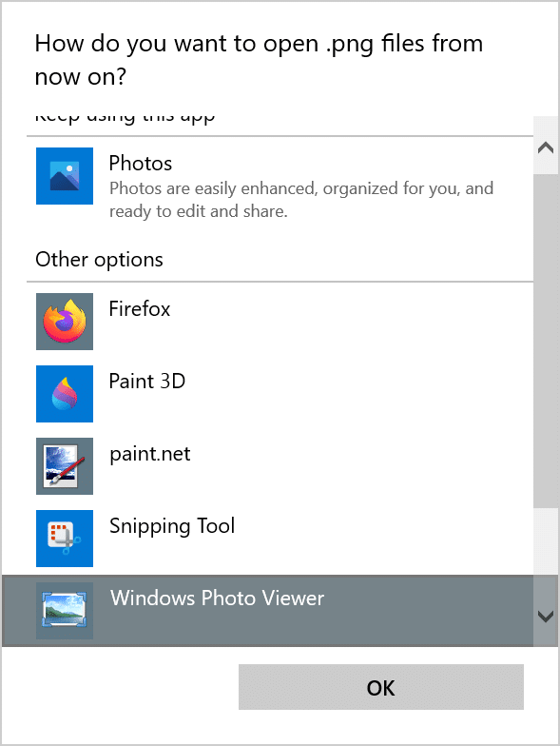Choose the Firefox icon
Screen dimensions: 560x746
pyautogui.click(x=65, y=322)
